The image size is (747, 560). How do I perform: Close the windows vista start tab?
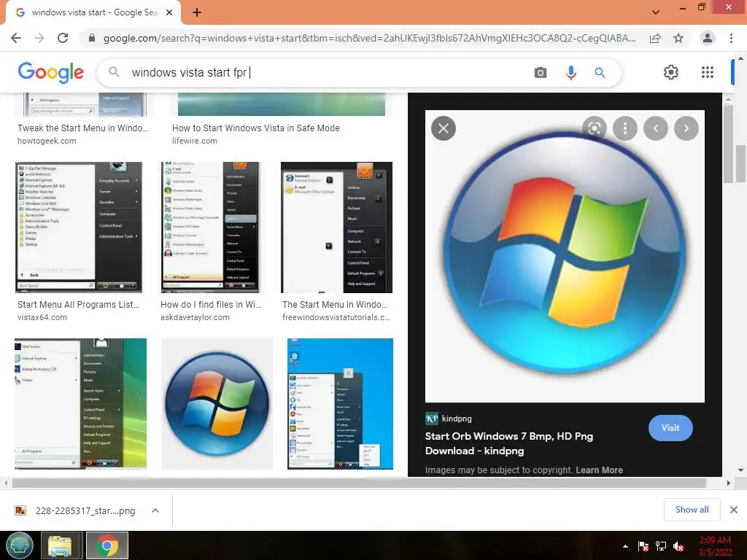click(169, 12)
